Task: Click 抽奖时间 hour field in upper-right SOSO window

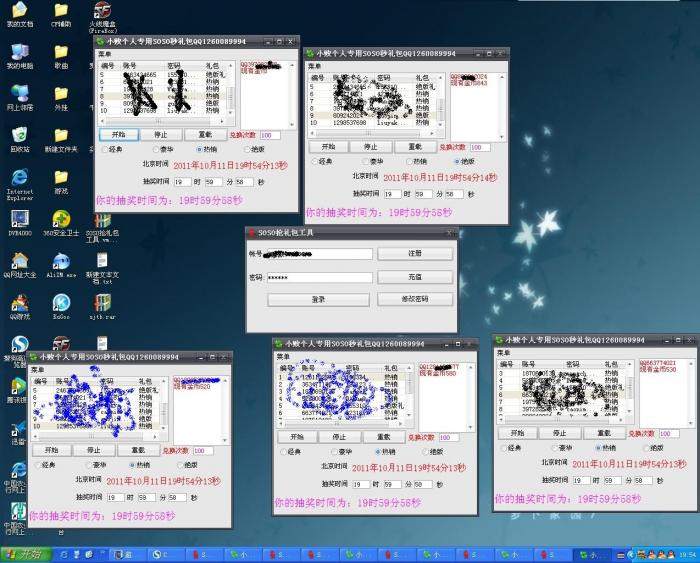Action: tap(392, 194)
